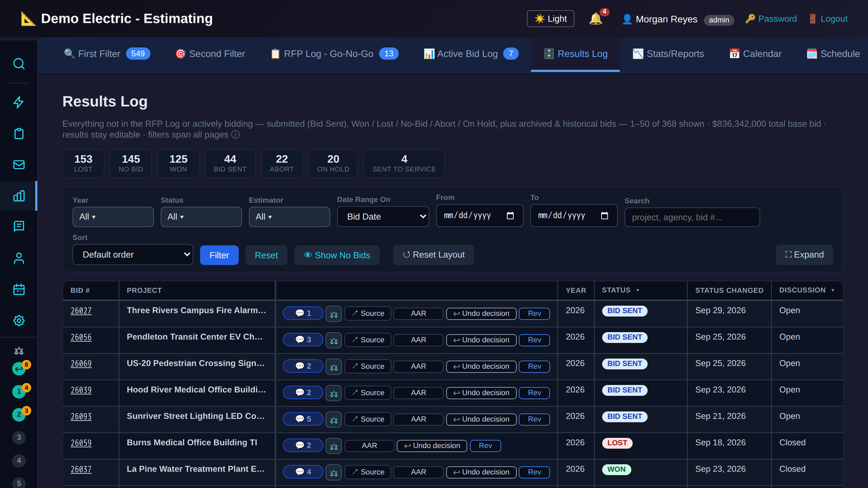The image size is (868, 488).
Task: Open the Sort Default order dropdown
Action: tap(133, 255)
